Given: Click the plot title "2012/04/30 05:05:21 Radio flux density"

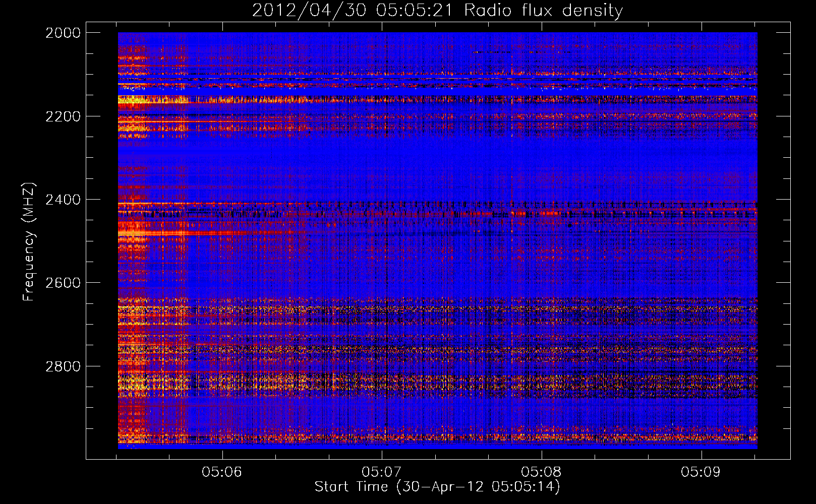Looking at the screenshot, I should tap(437, 10).
